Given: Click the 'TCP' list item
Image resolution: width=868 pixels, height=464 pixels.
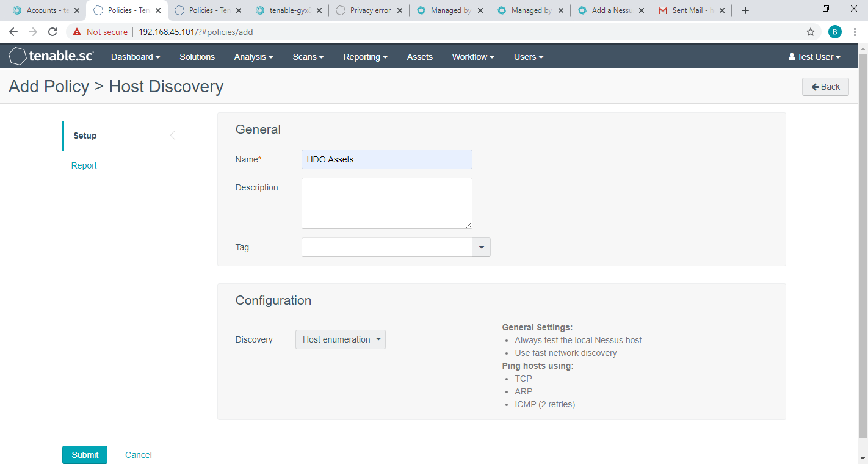Looking at the screenshot, I should tap(523, 379).
